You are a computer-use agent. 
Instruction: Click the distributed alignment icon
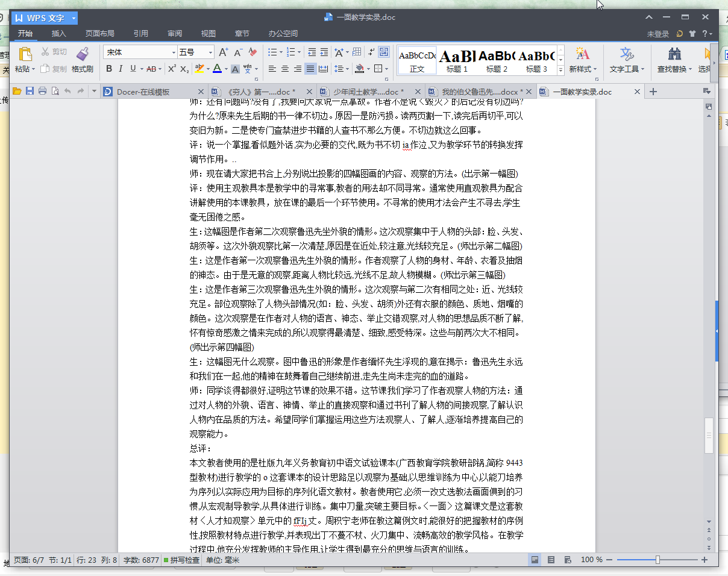click(323, 69)
